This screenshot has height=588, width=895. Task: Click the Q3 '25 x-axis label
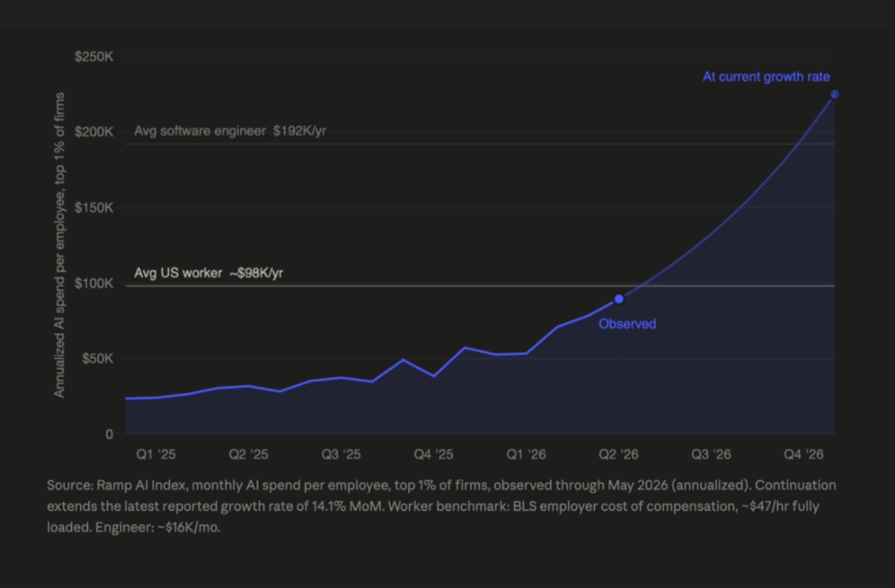341,454
